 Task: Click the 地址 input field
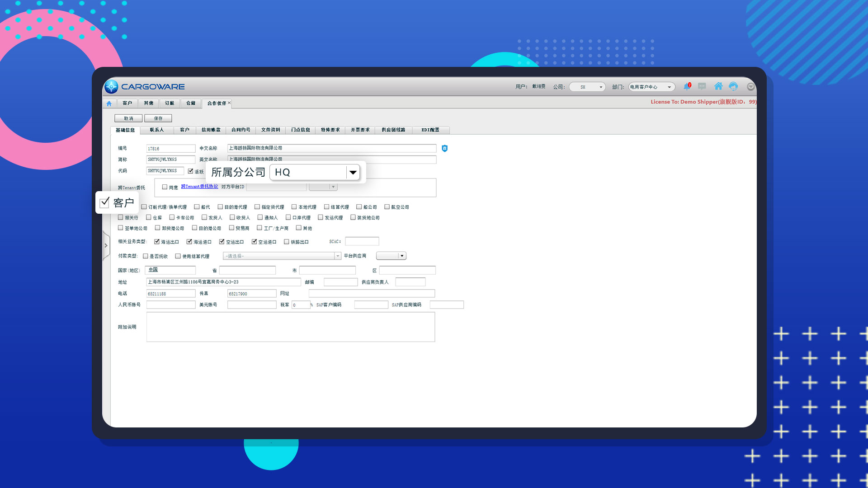pyautogui.click(x=224, y=282)
